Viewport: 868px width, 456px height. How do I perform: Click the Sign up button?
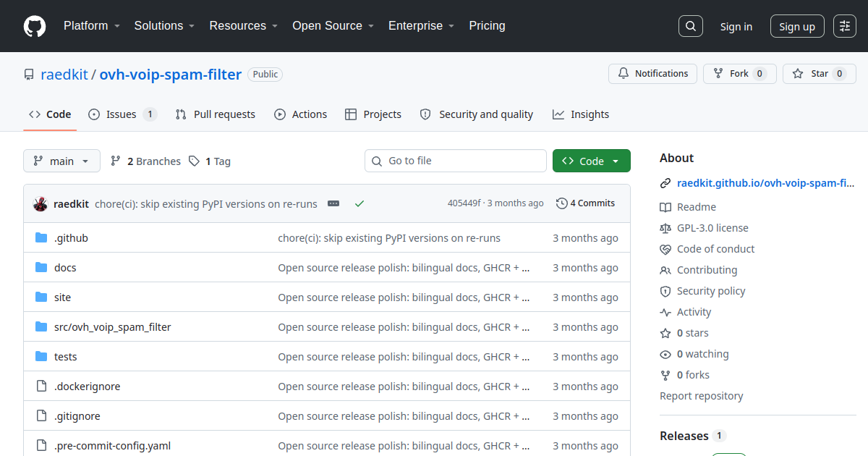pyautogui.click(x=797, y=26)
